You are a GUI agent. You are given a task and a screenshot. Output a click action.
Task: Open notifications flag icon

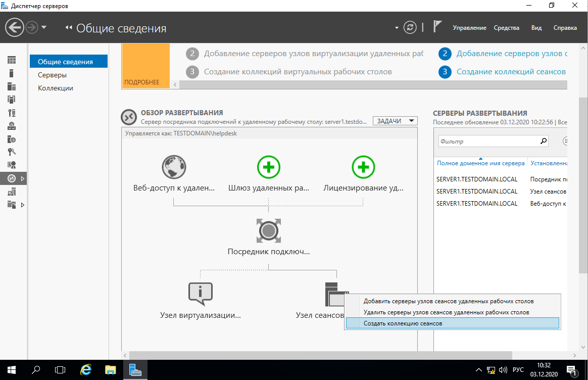pyautogui.click(x=437, y=27)
